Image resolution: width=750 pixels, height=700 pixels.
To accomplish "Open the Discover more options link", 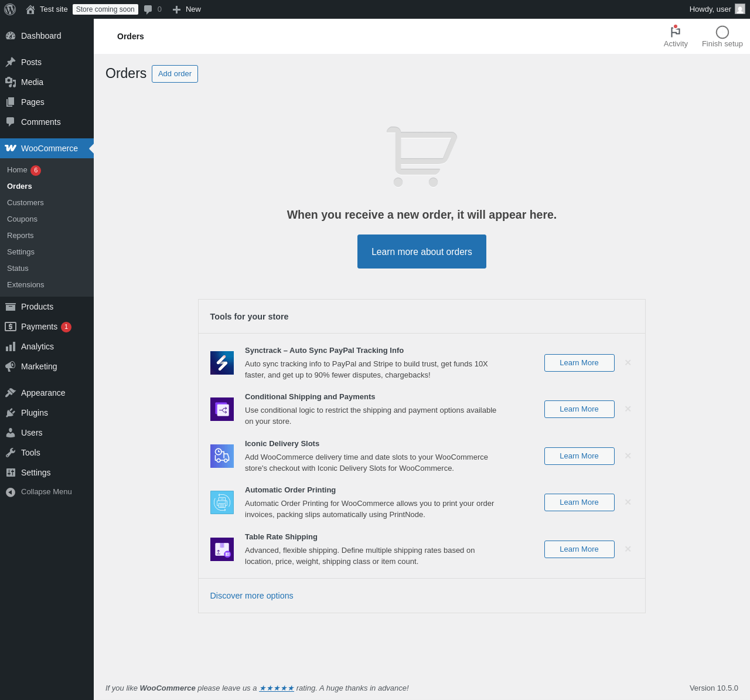I will [x=252, y=596].
